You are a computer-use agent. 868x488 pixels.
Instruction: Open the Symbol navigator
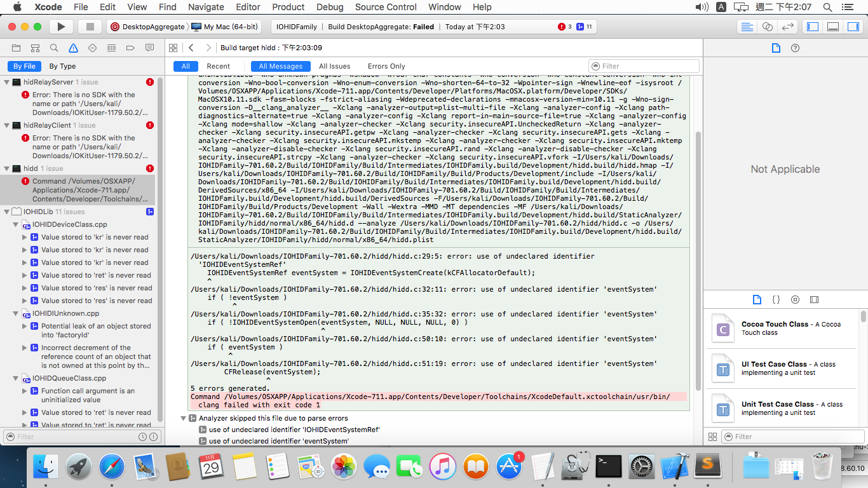[35, 48]
